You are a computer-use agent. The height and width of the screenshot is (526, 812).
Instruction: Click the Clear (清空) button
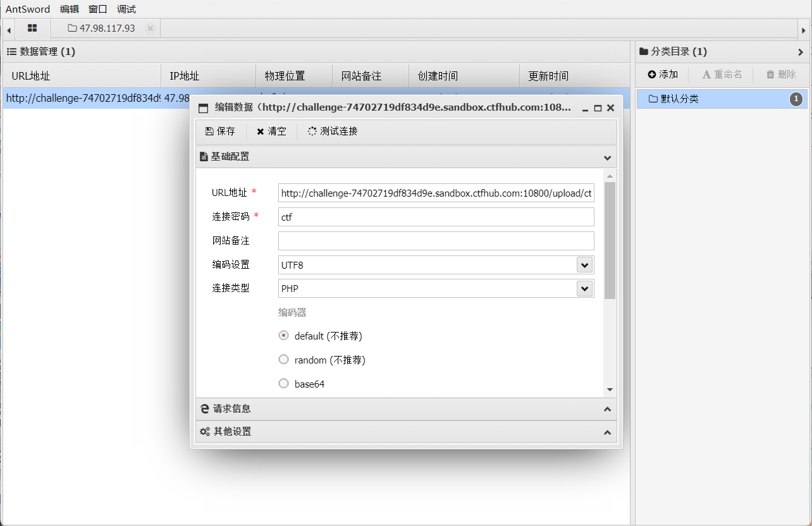click(x=271, y=131)
